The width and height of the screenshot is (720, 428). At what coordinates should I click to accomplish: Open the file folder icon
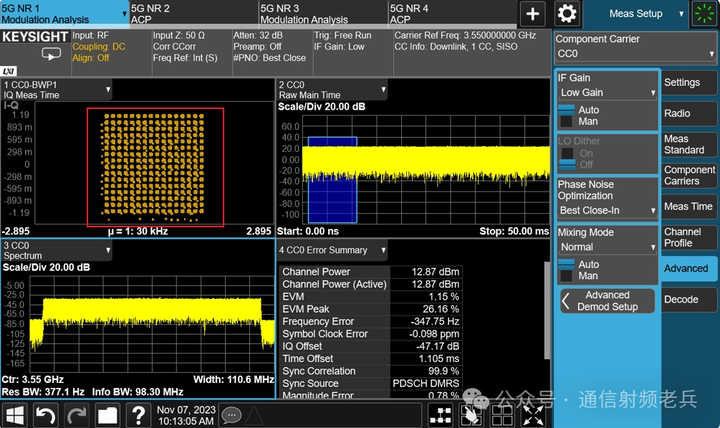[107, 414]
